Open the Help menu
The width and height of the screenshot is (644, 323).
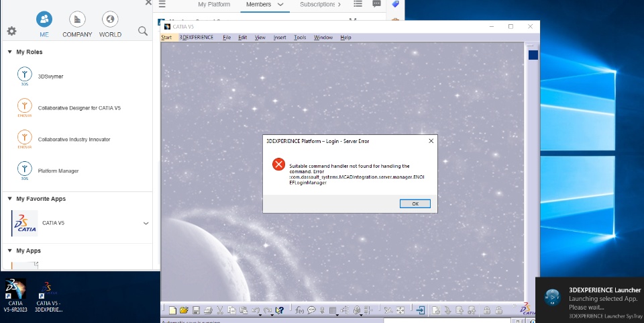(x=346, y=38)
